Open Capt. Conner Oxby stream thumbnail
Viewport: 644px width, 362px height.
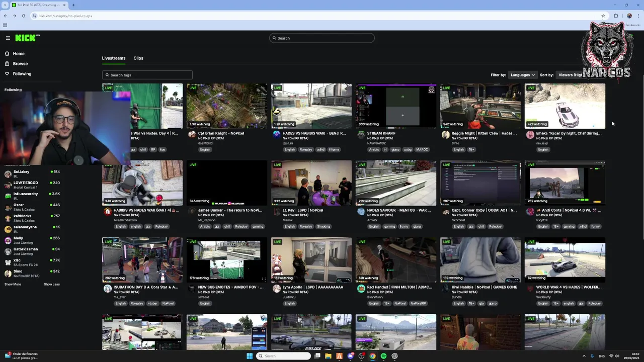pos(480,183)
